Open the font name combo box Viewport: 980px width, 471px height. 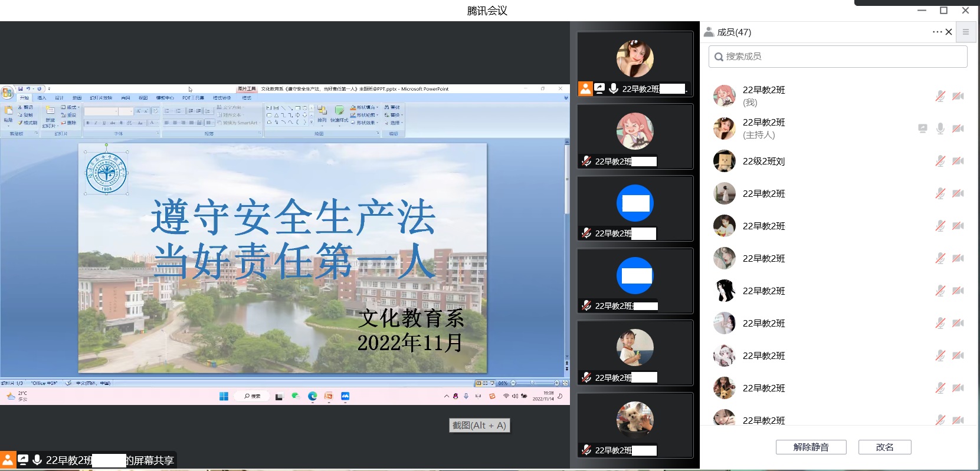click(x=101, y=111)
